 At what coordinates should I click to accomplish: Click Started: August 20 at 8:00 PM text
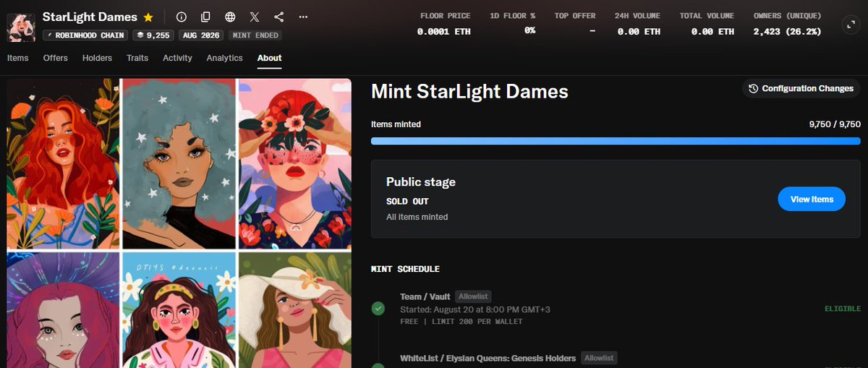click(475, 309)
